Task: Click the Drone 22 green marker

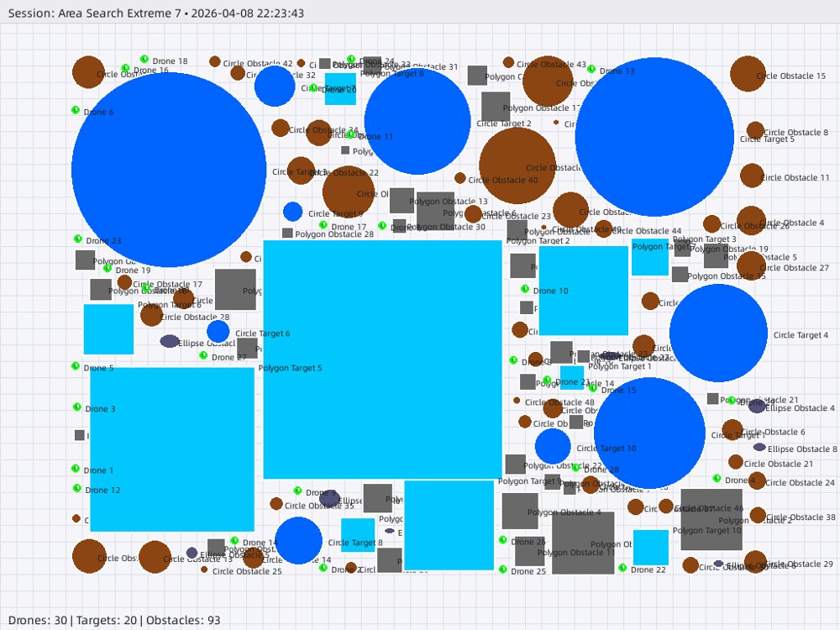Action: coord(622,567)
